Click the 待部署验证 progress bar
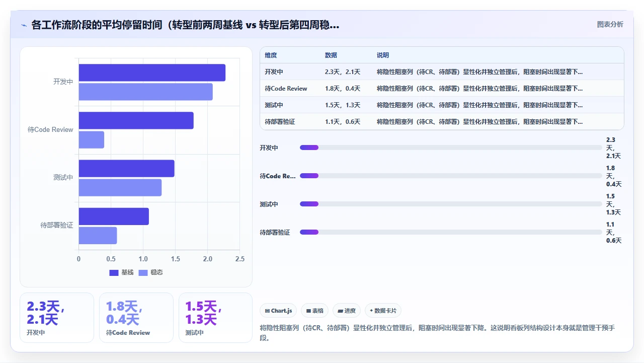 click(x=451, y=232)
